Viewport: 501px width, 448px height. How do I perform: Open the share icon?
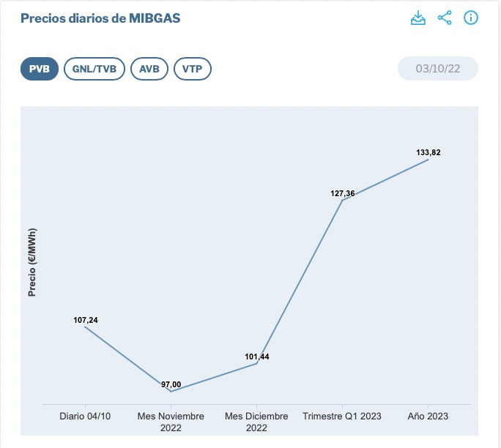coord(445,18)
